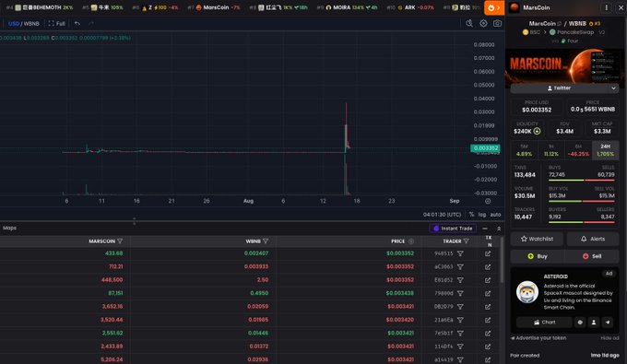This screenshot has height=364, width=627.
Task: Add MarsCoin to Watchlist
Action: coord(537,239)
